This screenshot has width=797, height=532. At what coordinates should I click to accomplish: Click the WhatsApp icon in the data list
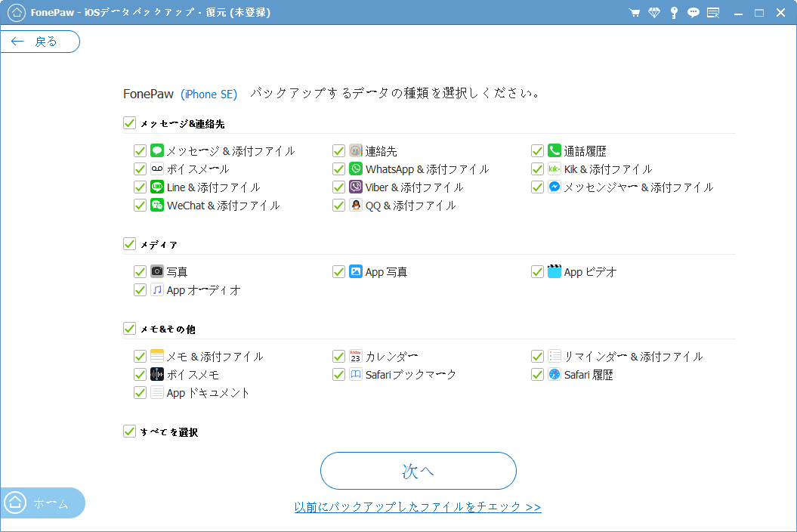(354, 169)
